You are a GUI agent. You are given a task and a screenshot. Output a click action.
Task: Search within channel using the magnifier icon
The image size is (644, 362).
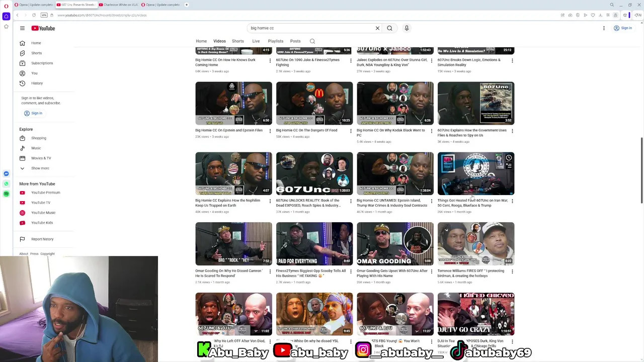pos(312,41)
